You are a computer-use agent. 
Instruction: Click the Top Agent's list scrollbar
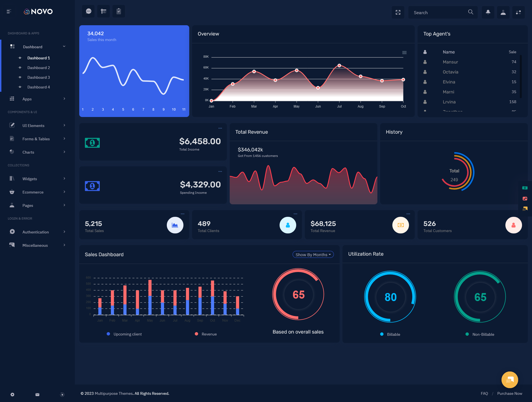(x=521, y=77)
